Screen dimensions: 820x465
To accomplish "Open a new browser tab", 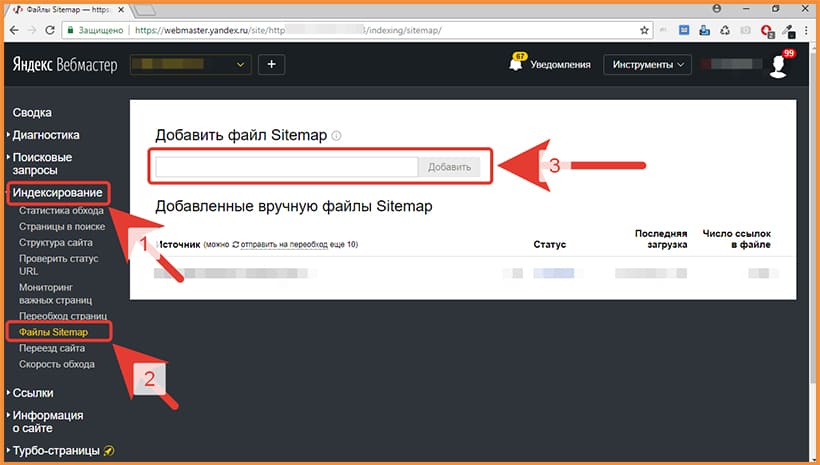I will coord(145,9).
